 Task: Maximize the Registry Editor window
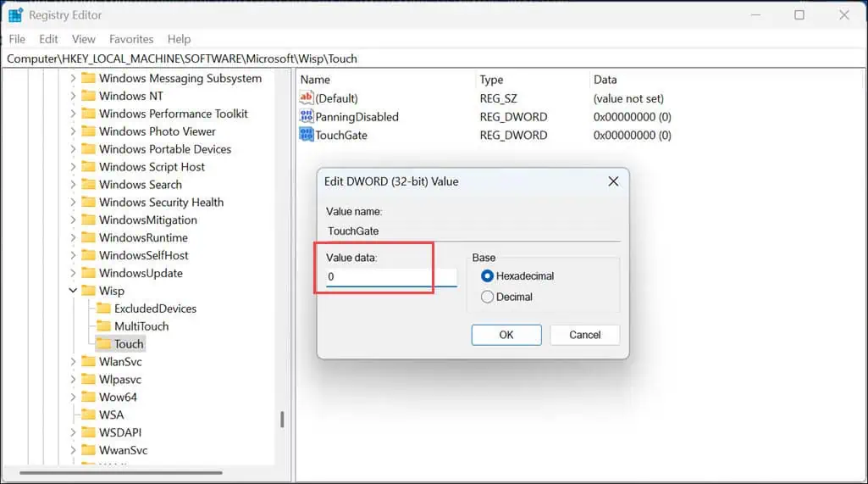click(x=799, y=15)
